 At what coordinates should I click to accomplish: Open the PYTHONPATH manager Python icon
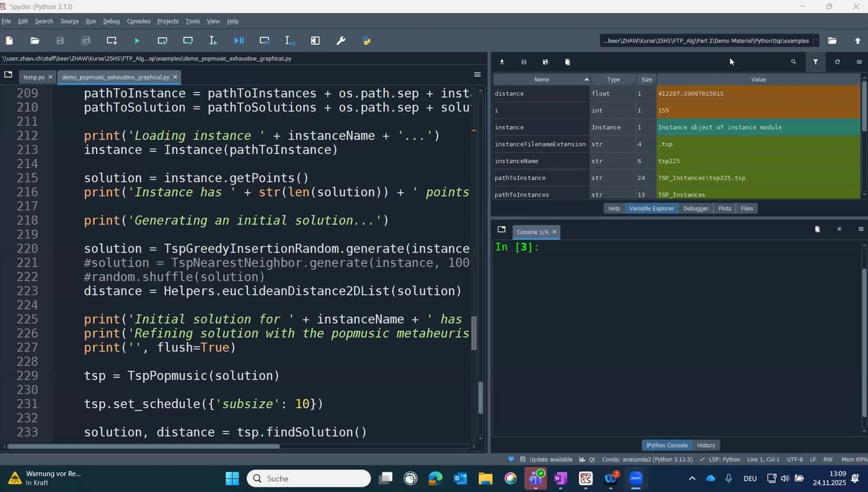pyautogui.click(x=367, y=41)
